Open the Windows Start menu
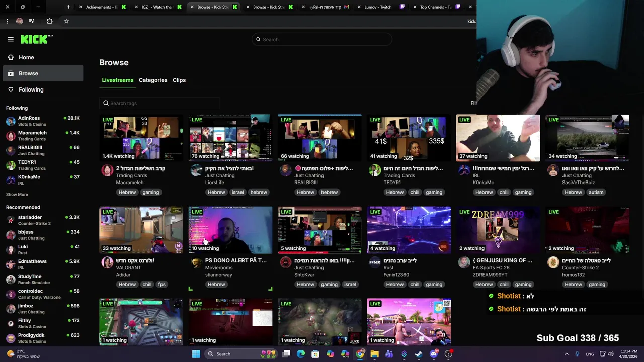644x362 pixels. pyautogui.click(x=196, y=354)
